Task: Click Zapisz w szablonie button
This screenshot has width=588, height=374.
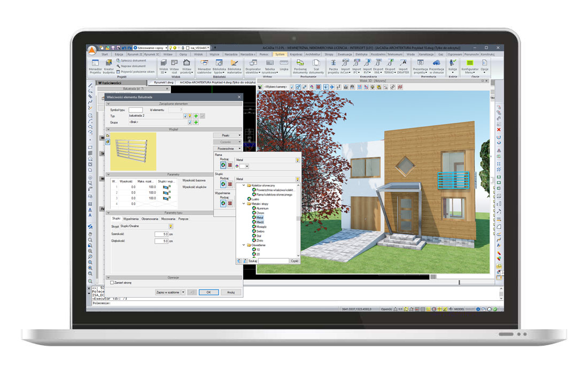Action: point(168,292)
